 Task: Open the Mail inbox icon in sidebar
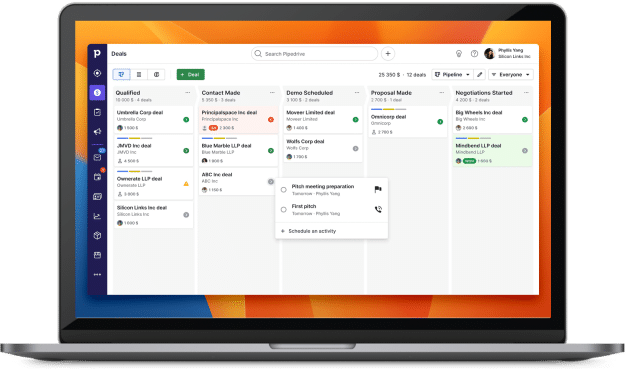[x=97, y=157]
